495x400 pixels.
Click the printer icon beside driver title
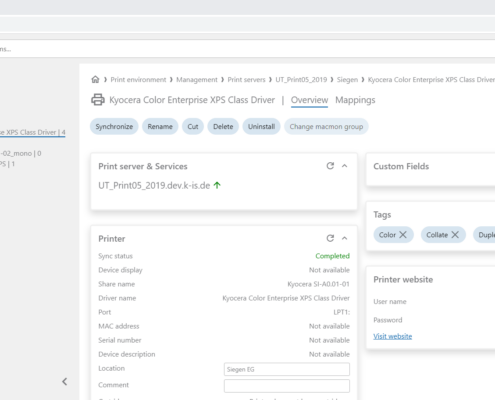[x=98, y=100]
